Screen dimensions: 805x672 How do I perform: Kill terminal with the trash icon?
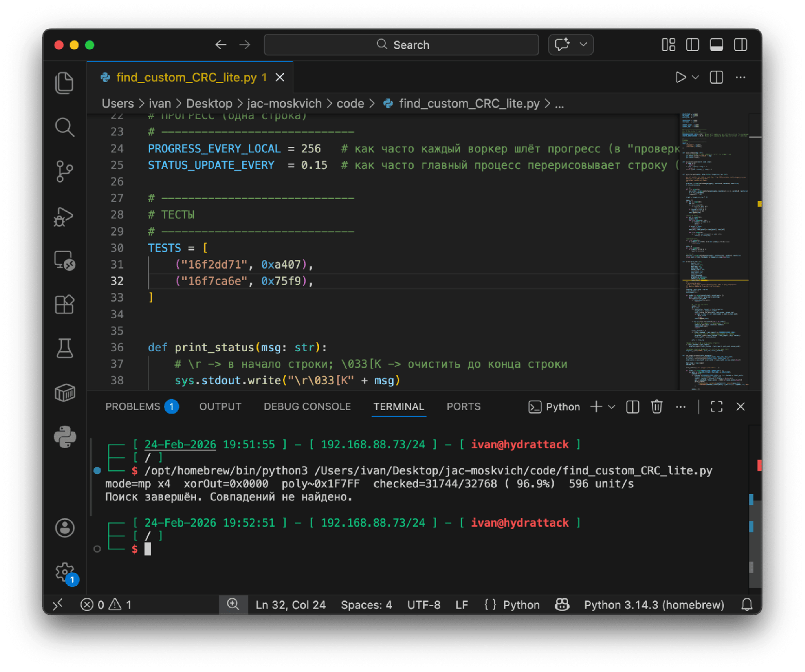[656, 407]
